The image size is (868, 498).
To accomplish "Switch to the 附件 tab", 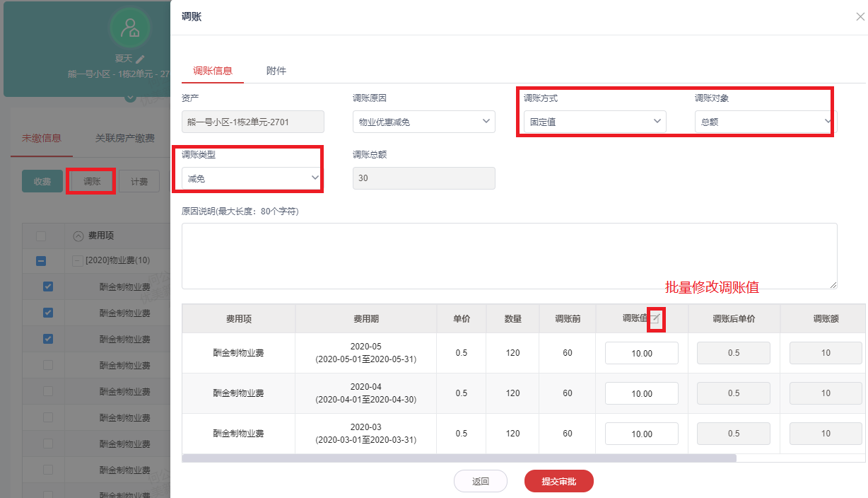I will [x=276, y=71].
